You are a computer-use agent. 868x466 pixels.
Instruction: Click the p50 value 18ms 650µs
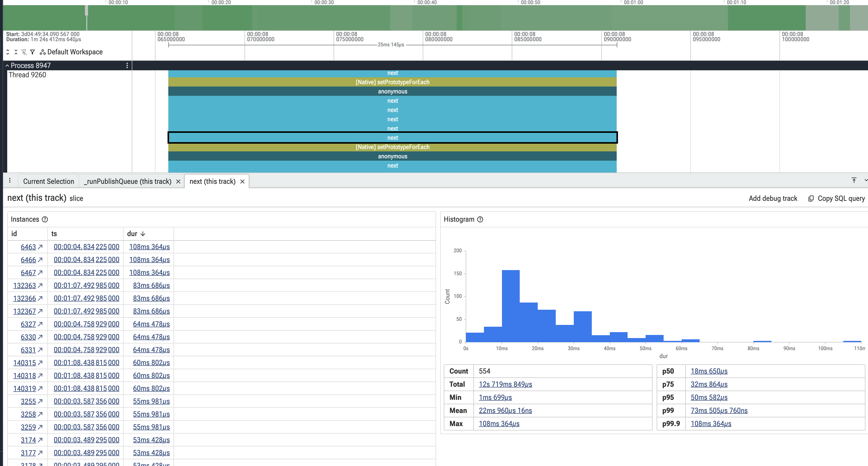(709, 371)
